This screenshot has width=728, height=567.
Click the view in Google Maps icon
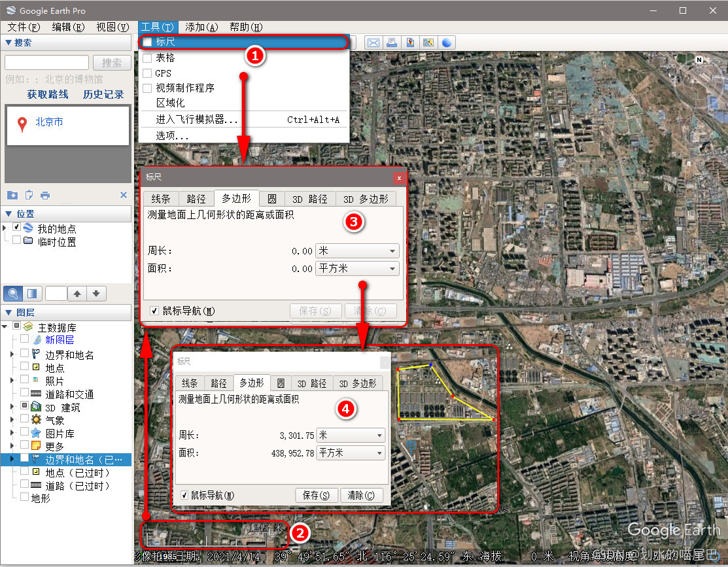[x=428, y=43]
